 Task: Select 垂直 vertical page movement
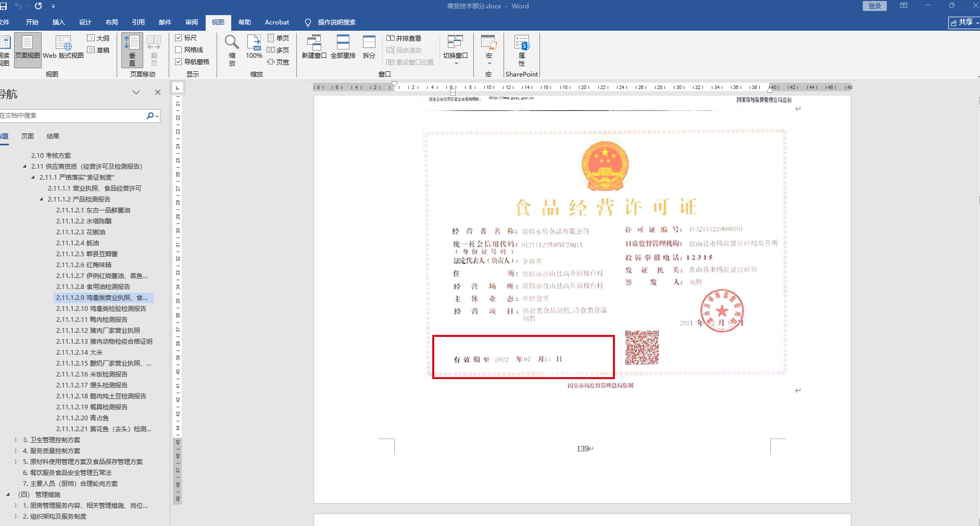pyautogui.click(x=132, y=50)
